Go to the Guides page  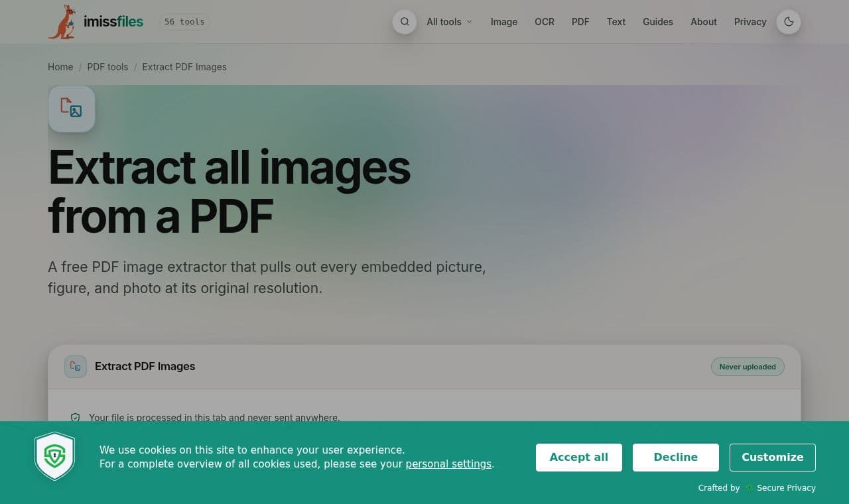click(x=658, y=22)
